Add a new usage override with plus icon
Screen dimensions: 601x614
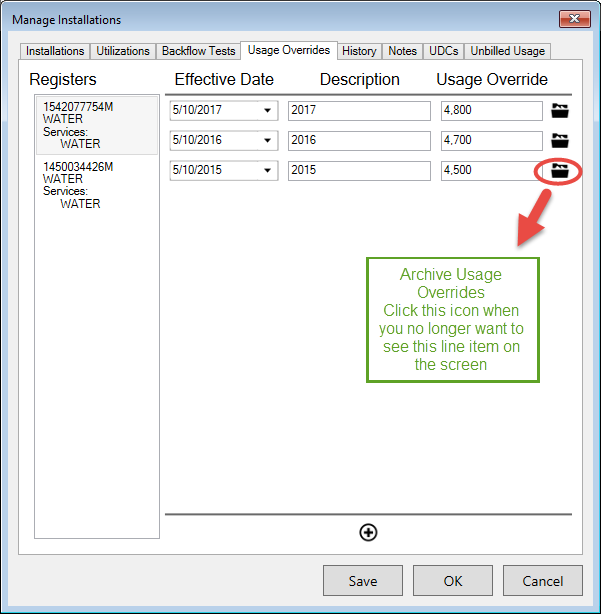tap(368, 533)
